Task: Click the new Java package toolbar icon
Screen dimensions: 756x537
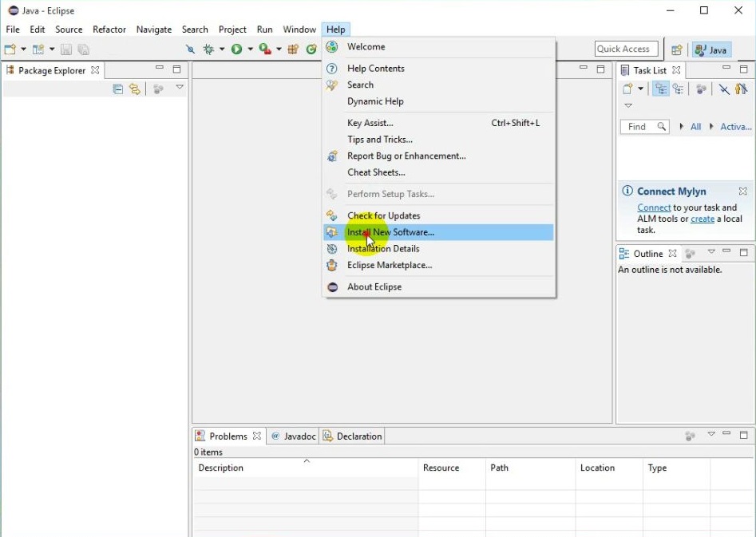Action: click(38, 49)
